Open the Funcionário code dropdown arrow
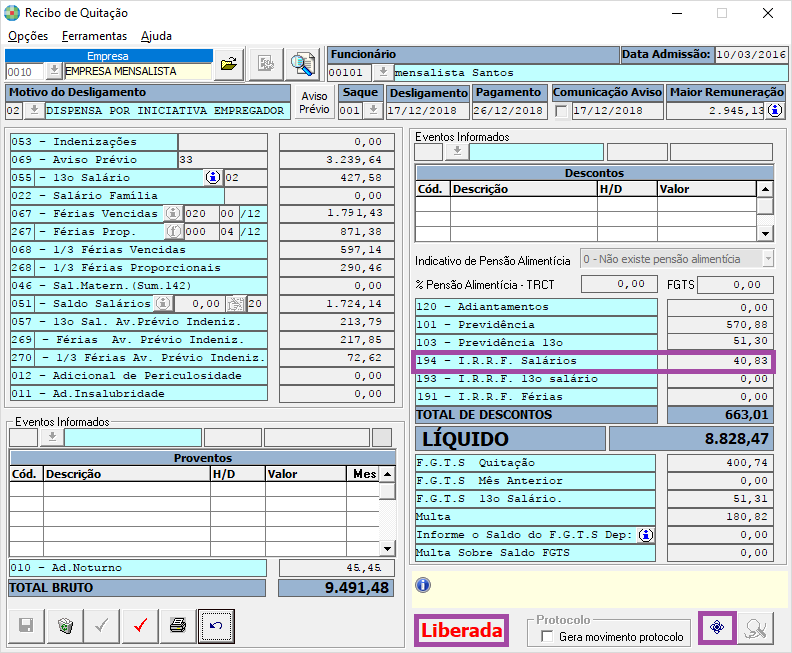792x653 pixels. tap(383, 72)
